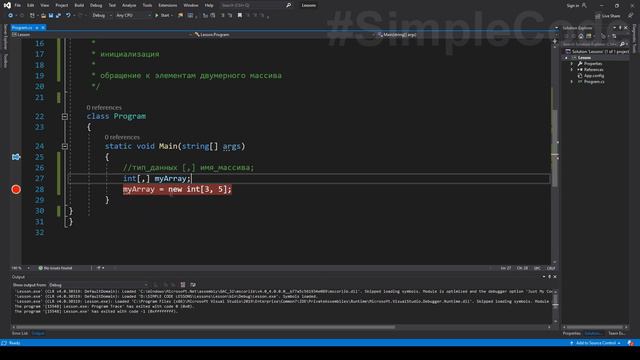Click the Clear All icon in Output toolbar
This screenshot has width=640, height=360.
[183, 284]
